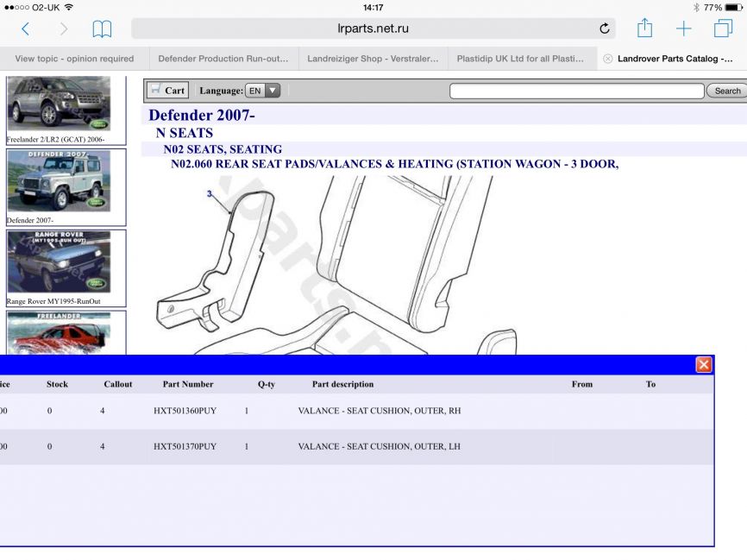
Task: Open 'N02.060 REAR SEAT PADS/VALANCES' link
Action: [394, 164]
